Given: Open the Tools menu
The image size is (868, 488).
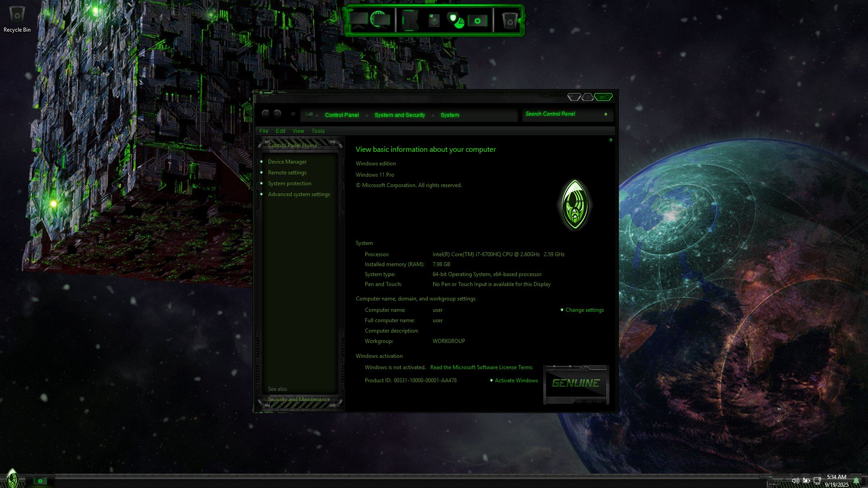Looking at the screenshot, I should click(x=318, y=131).
